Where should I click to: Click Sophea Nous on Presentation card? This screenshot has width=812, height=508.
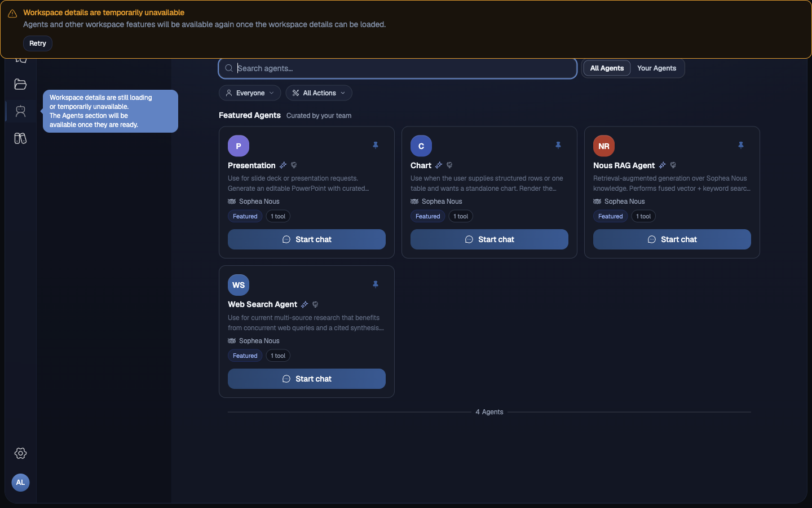click(259, 202)
